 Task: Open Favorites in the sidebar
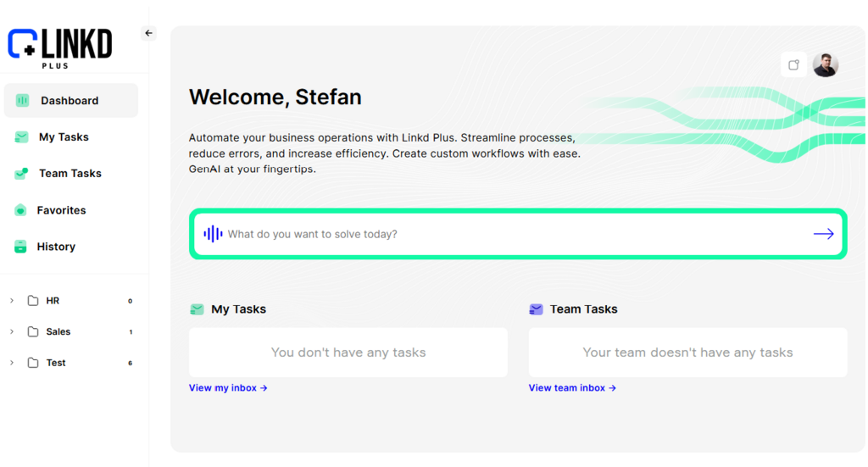pos(61,210)
